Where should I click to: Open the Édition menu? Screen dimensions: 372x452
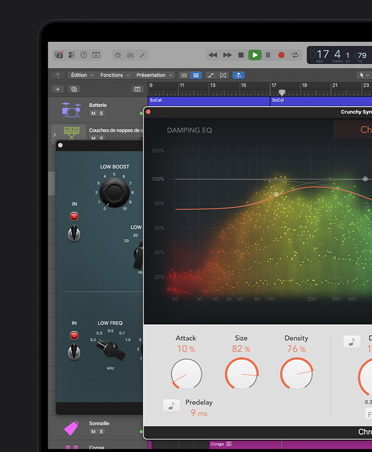click(82, 75)
